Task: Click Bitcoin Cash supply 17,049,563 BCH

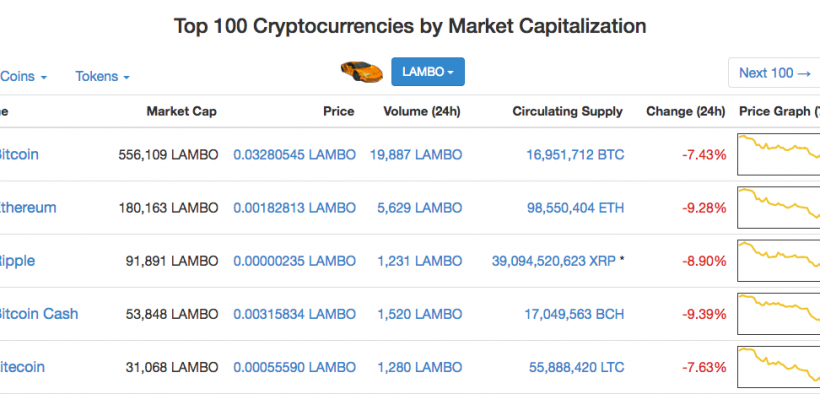Action: point(574,314)
